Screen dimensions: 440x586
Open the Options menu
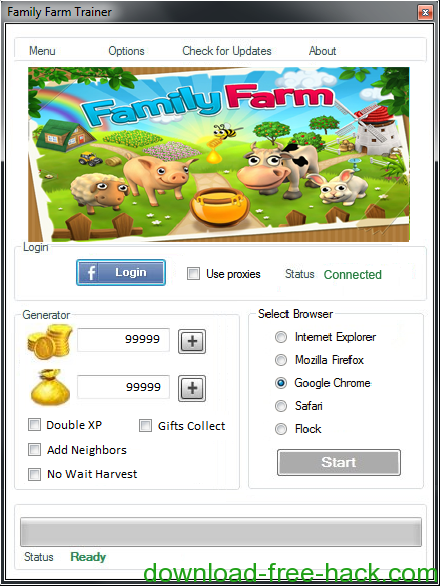tap(126, 51)
